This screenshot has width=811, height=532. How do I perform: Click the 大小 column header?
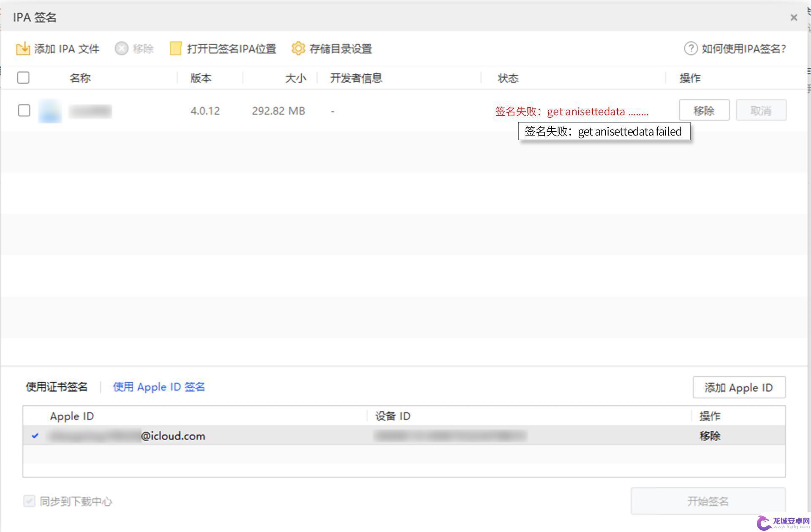pos(295,78)
